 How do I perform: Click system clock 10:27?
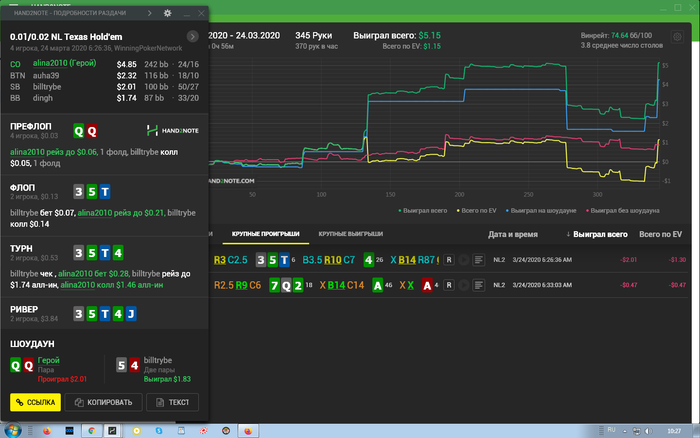674,431
